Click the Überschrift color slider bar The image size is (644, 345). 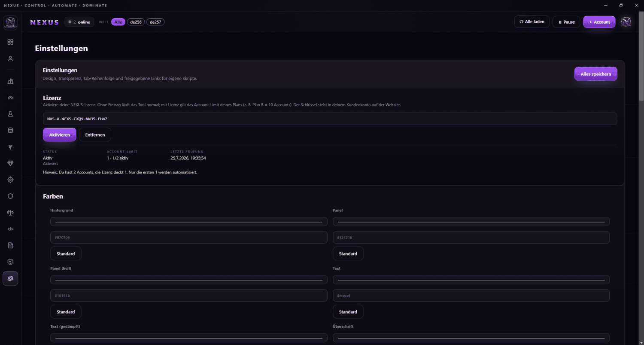click(471, 338)
